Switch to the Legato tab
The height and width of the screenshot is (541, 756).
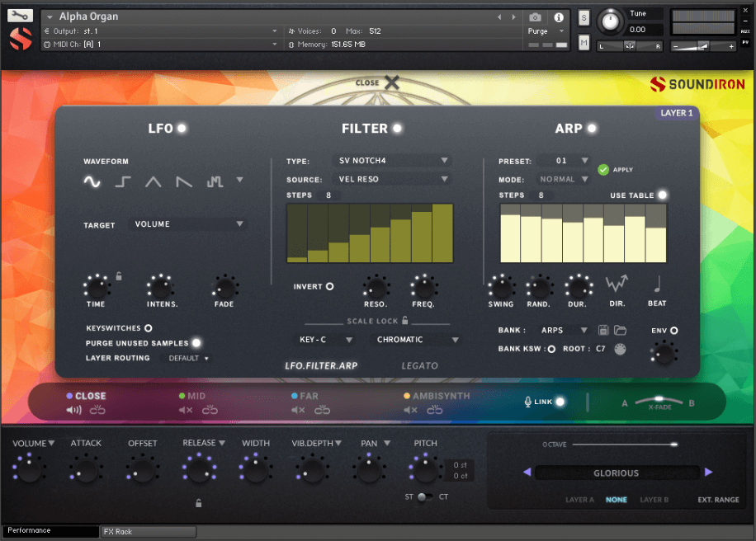tap(419, 365)
